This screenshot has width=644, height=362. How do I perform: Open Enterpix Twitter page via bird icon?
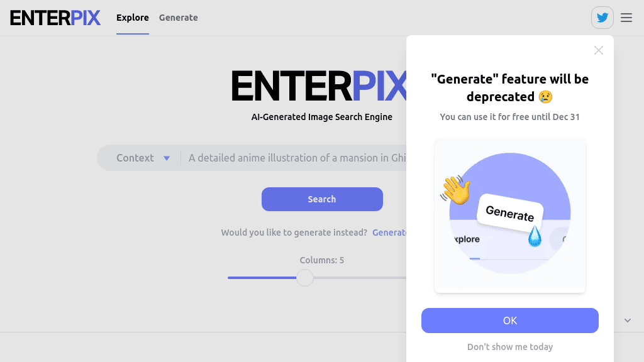pos(602,17)
